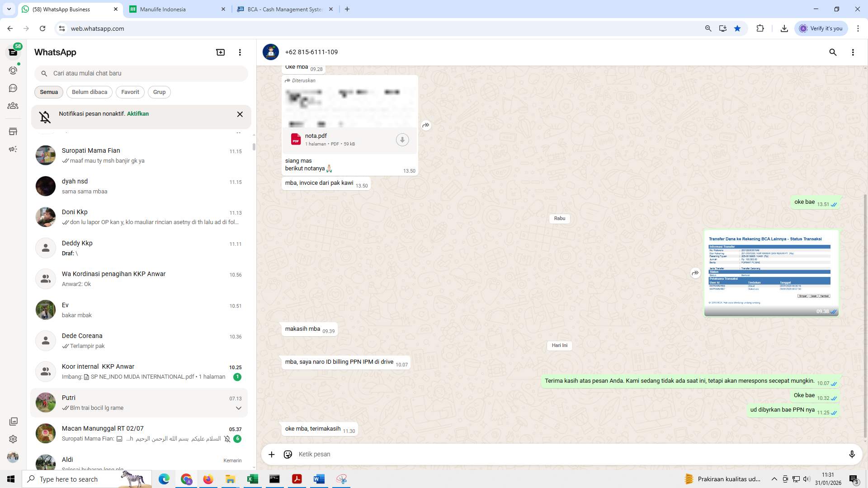Screen dimensions: 868x488
Task: Open the emoji picker
Action: 288,454
